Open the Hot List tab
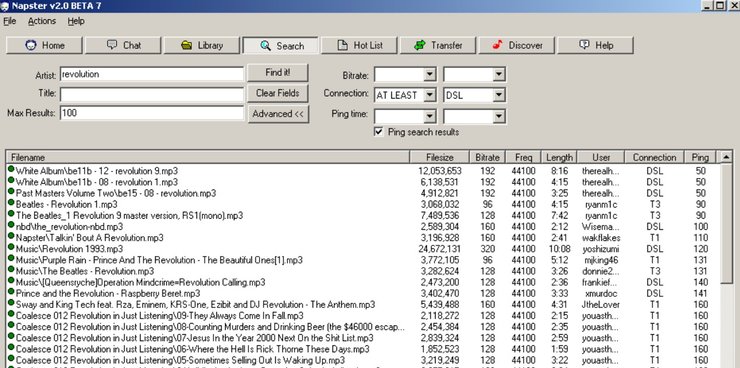 point(359,45)
